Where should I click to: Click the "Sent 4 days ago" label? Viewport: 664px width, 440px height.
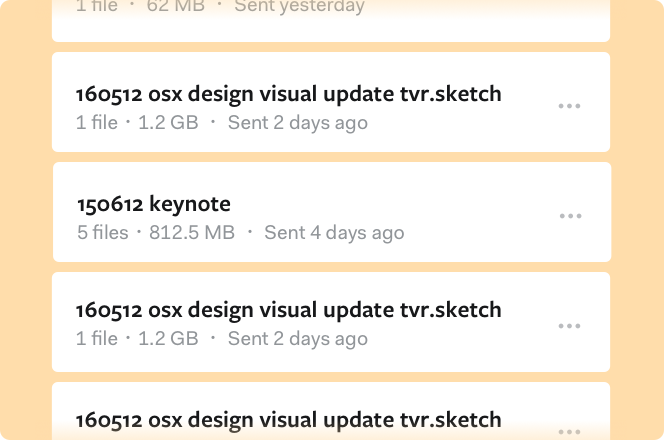[x=334, y=233]
